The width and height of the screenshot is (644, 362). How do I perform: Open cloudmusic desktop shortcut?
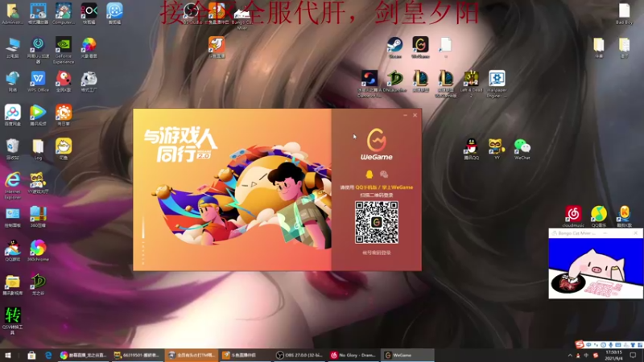pyautogui.click(x=573, y=216)
